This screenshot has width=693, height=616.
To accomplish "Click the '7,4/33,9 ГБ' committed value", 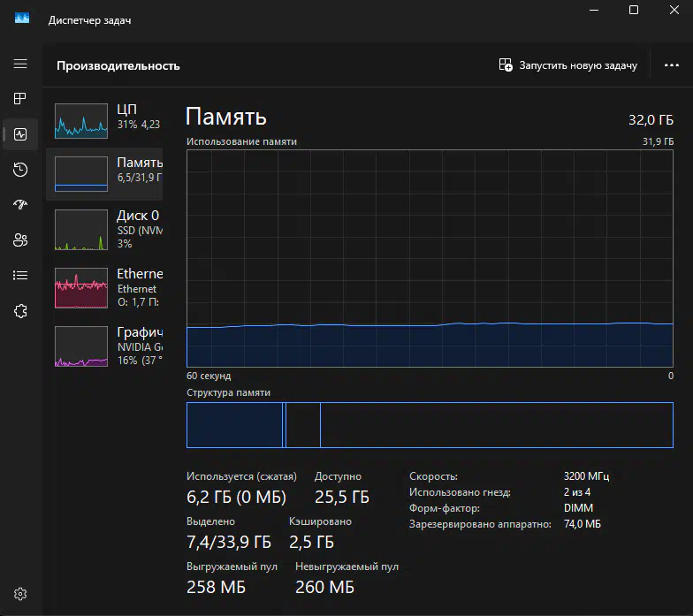I will [229, 543].
